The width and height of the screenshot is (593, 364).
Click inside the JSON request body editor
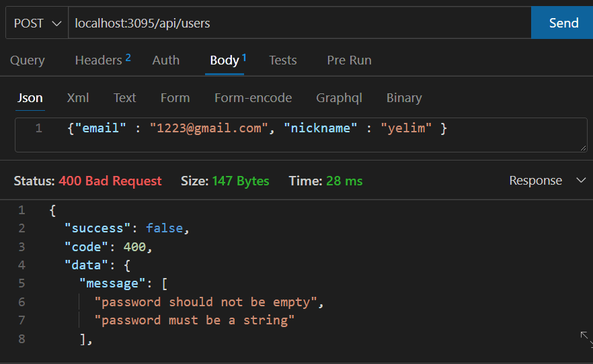[301, 135]
